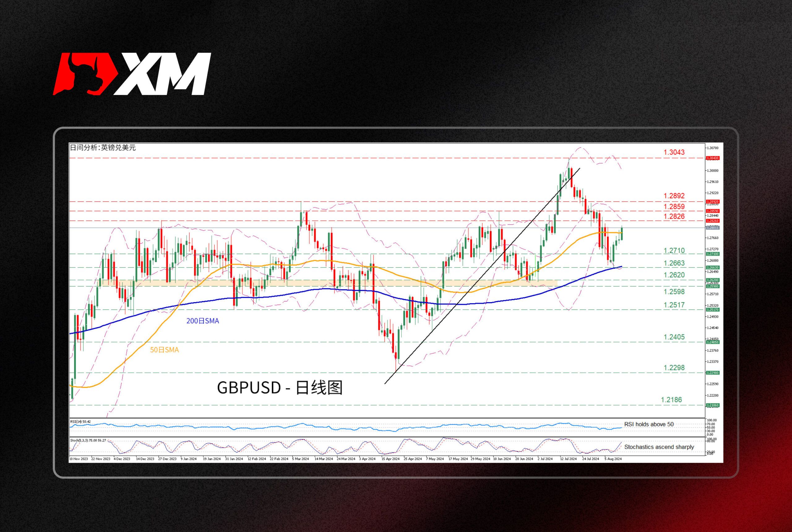Click the green 1.2620 level label
This screenshot has height=532, width=792.
674,275
